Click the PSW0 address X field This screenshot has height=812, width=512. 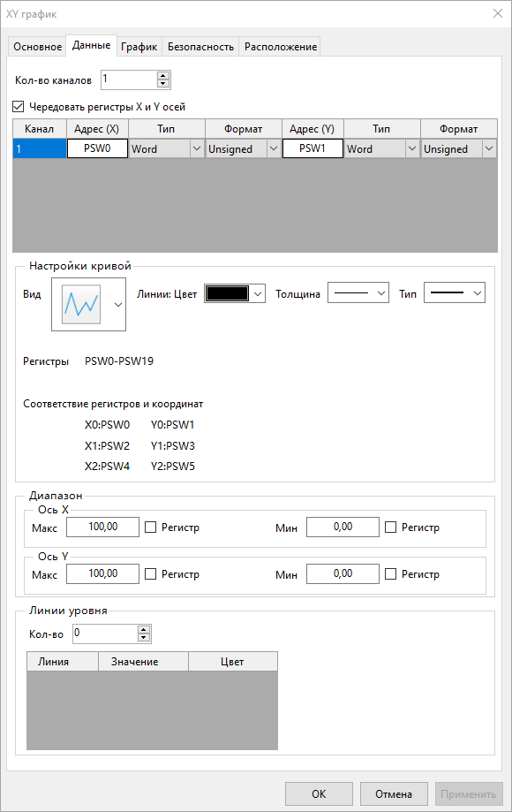pyautogui.click(x=97, y=148)
